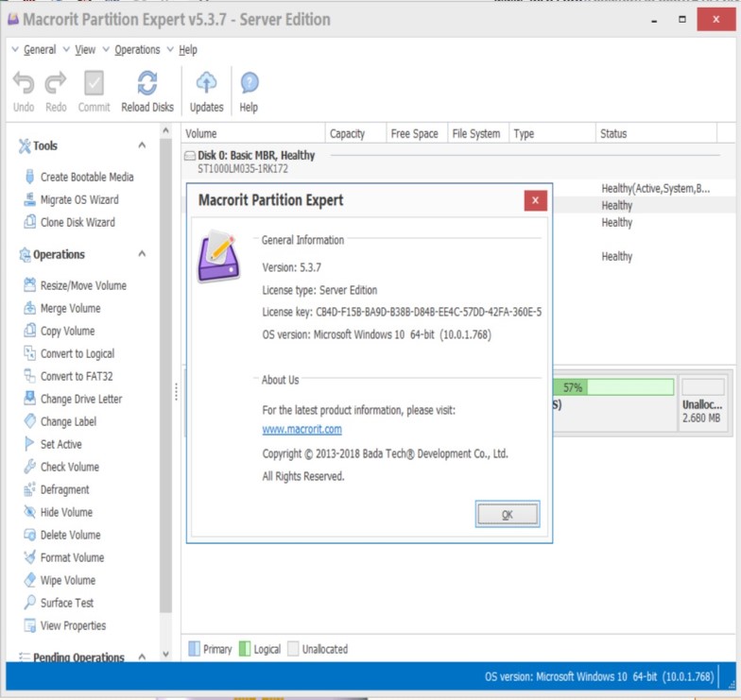Click the Unallocated legend swatch
Image resolution: width=741 pixels, height=700 pixels.
[x=293, y=649]
